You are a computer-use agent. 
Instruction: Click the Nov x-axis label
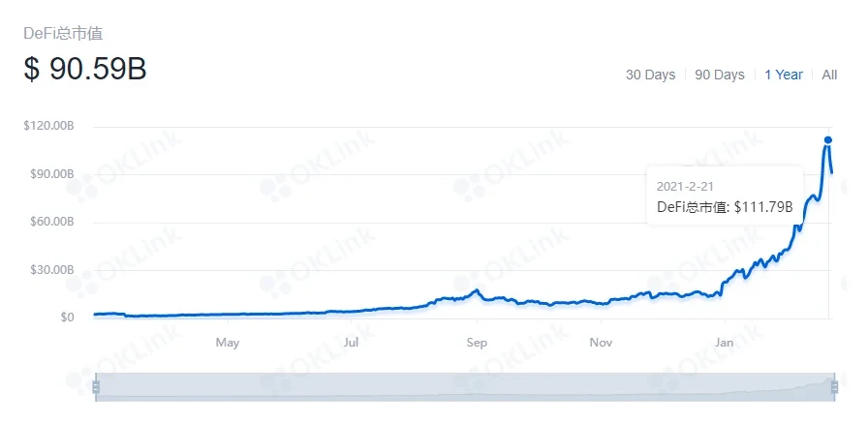tap(601, 343)
